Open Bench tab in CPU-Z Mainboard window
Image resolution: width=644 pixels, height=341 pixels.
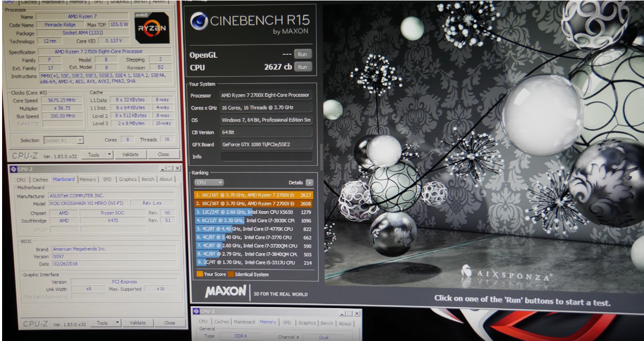tap(148, 179)
